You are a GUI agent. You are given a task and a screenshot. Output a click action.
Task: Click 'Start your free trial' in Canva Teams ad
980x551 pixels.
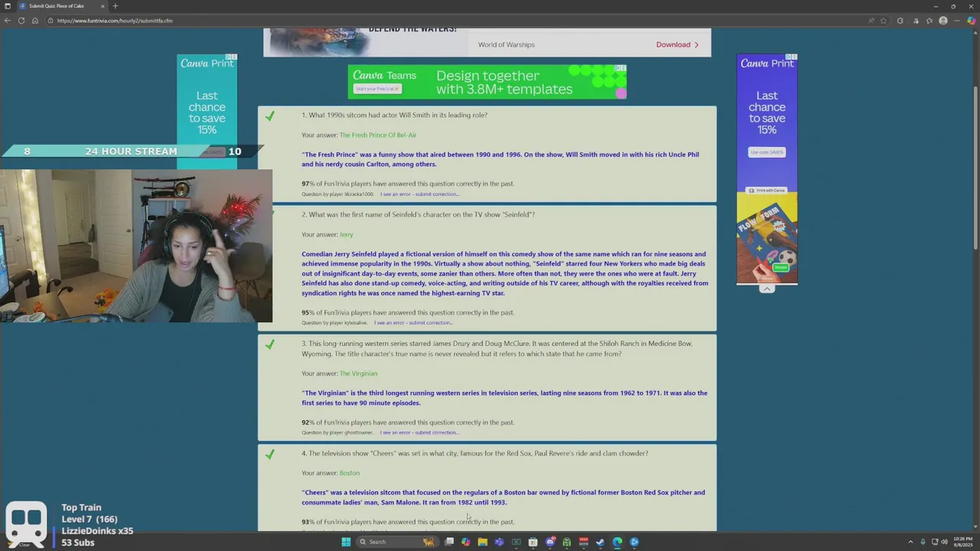click(378, 89)
